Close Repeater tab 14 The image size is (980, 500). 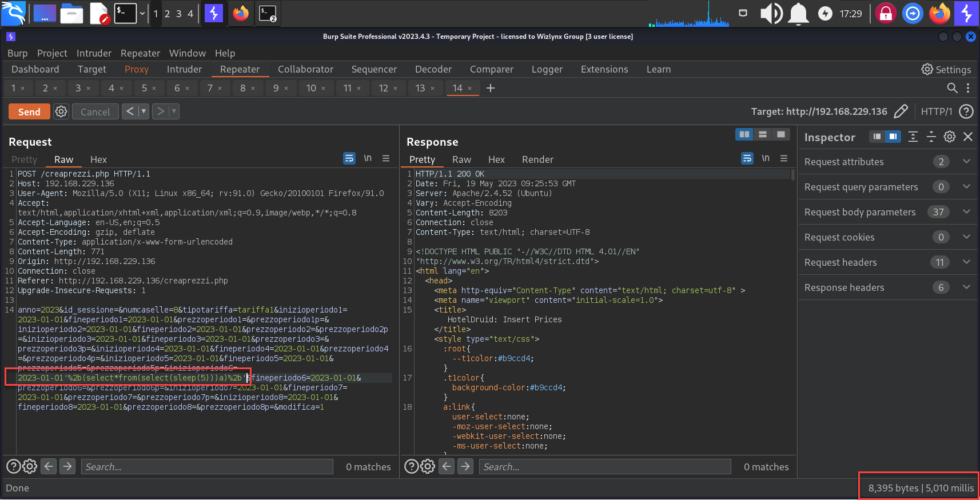point(470,88)
